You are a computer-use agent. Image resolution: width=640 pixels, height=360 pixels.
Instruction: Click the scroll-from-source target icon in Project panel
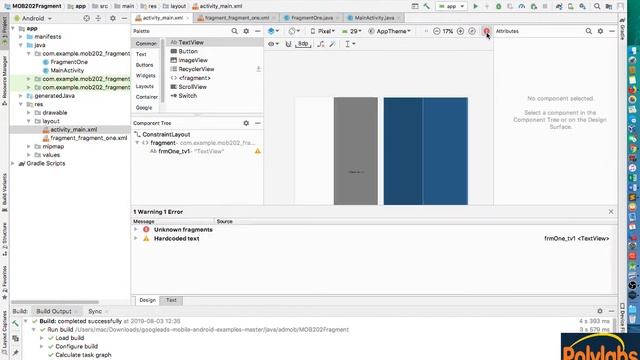coord(87,18)
